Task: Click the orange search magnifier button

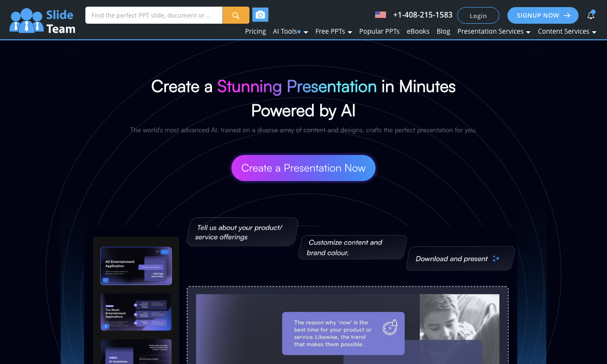Action: pos(236,15)
